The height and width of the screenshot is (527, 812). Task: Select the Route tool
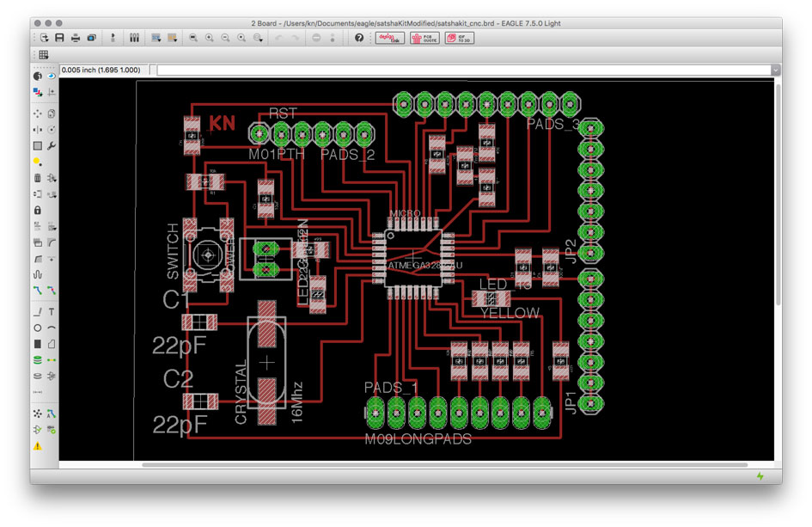[x=37, y=291]
